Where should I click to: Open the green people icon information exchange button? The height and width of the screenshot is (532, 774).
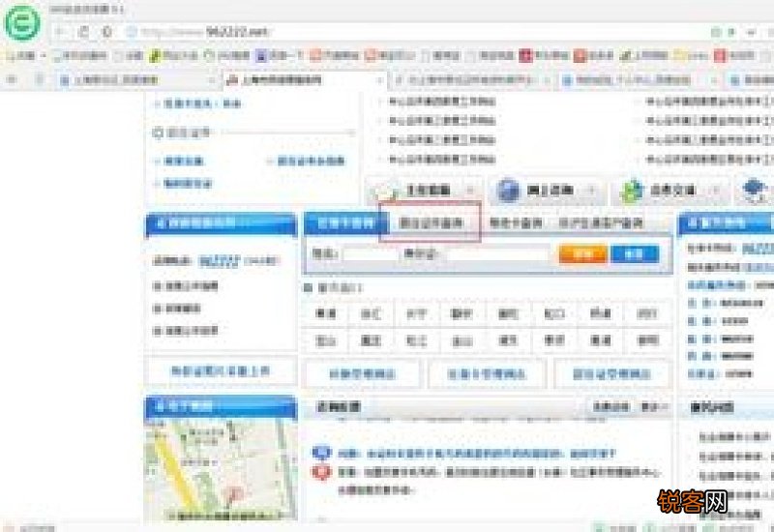670,191
